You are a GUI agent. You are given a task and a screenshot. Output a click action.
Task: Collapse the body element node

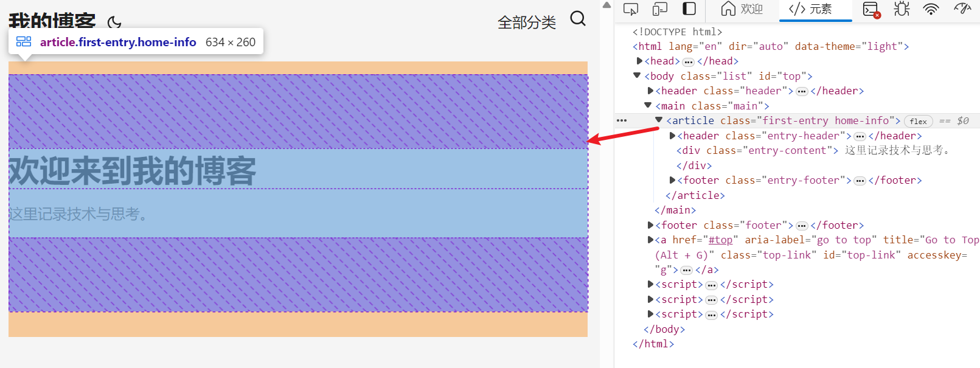(x=637, y=76)
